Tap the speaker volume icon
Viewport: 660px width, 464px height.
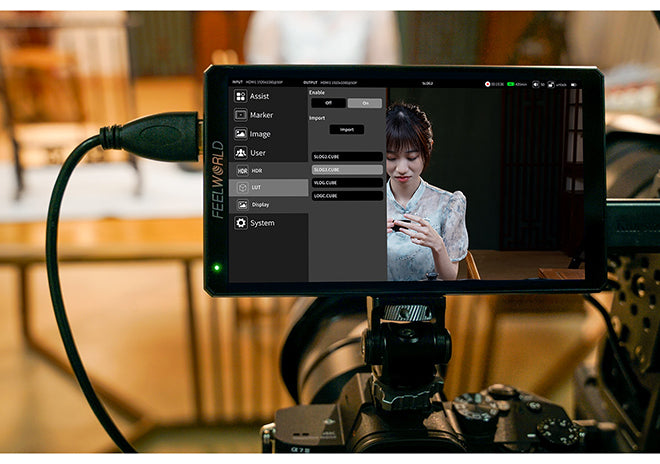click(x=536, y=84)
